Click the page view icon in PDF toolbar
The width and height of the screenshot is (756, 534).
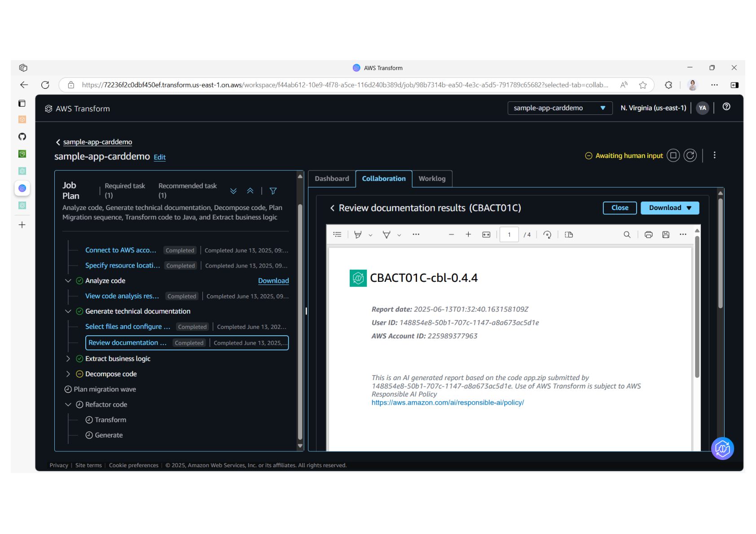pyautogui.click(x=569, y=235)
